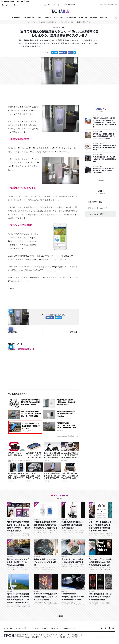Click the RSS feed icon in top bar

coord(3,5)
